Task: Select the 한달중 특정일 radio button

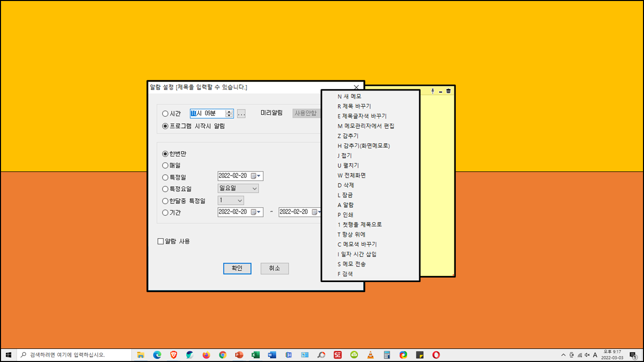Action: pyautogui.click(x=184, y=201)
